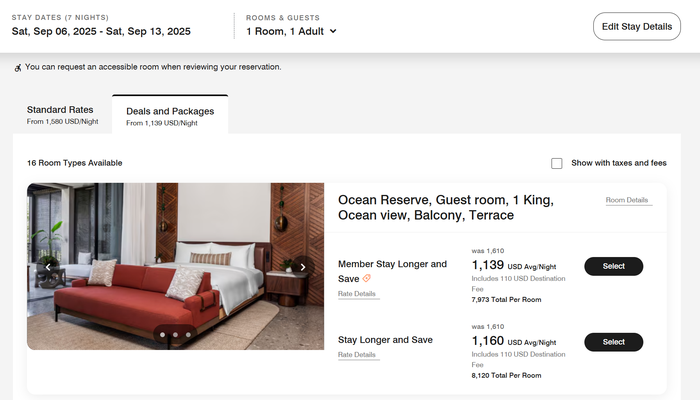This screenshot has width=700, height=400.
Task: View Rate Details under Stay Longer and Save
Action: point(357,355)
